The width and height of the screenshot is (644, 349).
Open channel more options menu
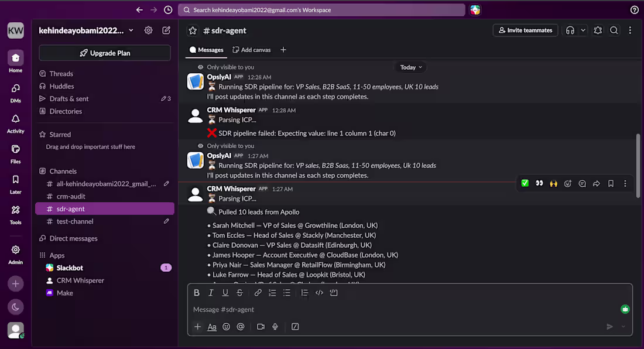pos(630,30)
